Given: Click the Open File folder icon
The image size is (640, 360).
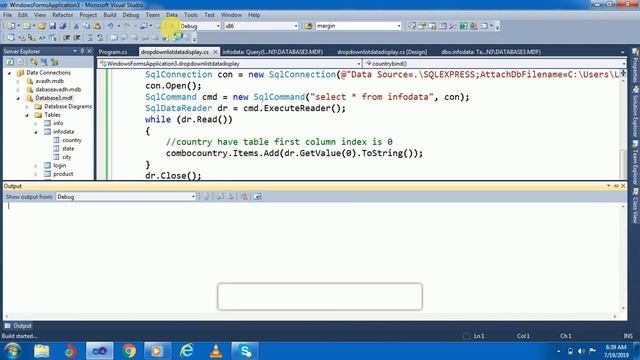Looking at the screenshot, I should tap(42, 26).
